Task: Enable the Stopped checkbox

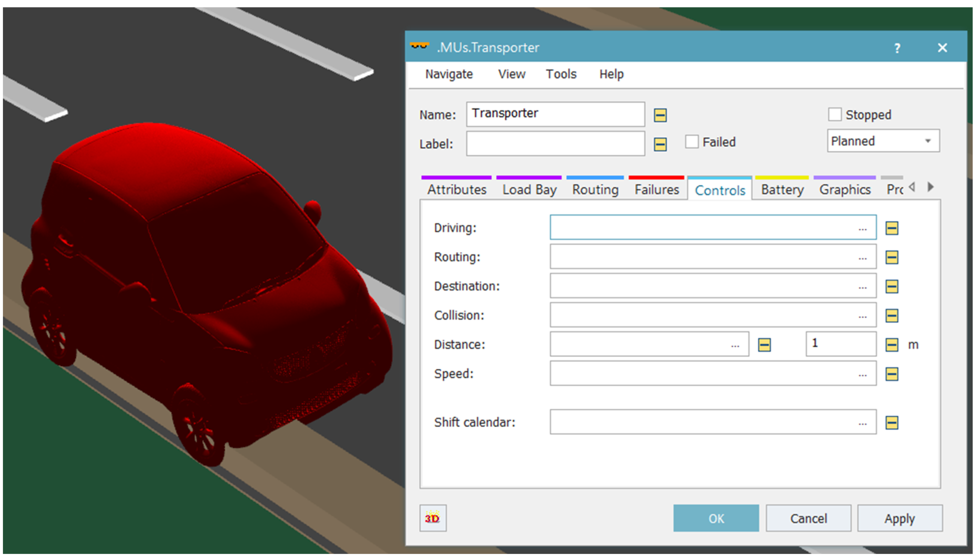Action: click(835, 115)
